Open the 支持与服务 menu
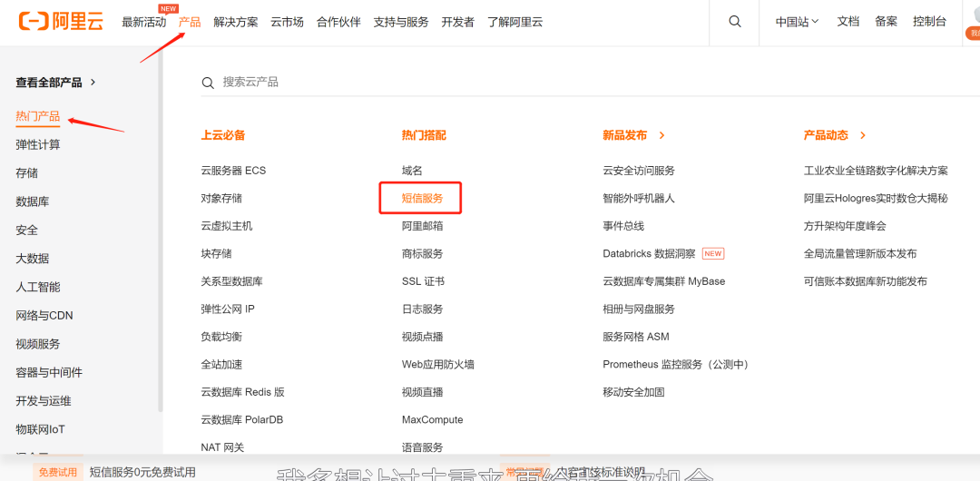 coord(401,22)
